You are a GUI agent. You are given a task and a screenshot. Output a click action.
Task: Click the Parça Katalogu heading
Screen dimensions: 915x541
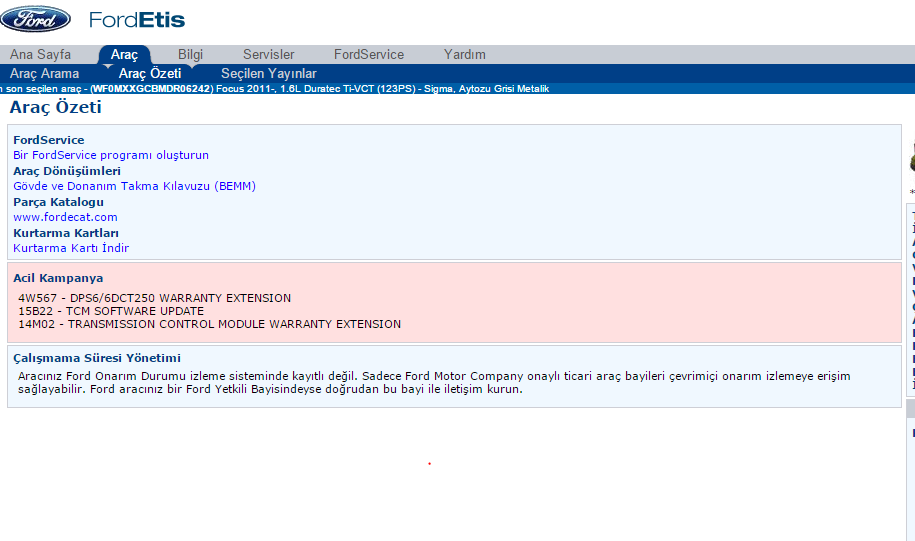(x=58, y=202)
